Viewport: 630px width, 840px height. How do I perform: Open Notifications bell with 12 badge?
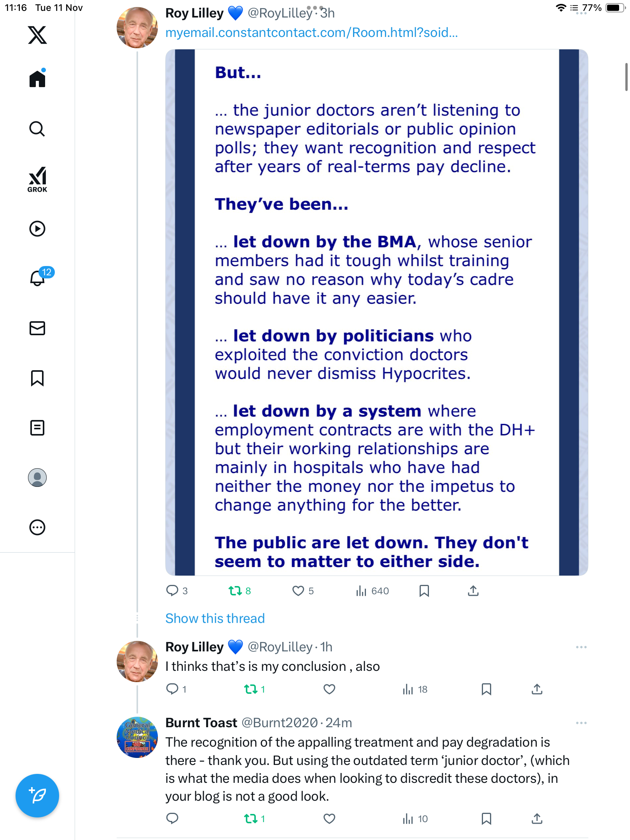pyautogui.click(x=38, y=278)
